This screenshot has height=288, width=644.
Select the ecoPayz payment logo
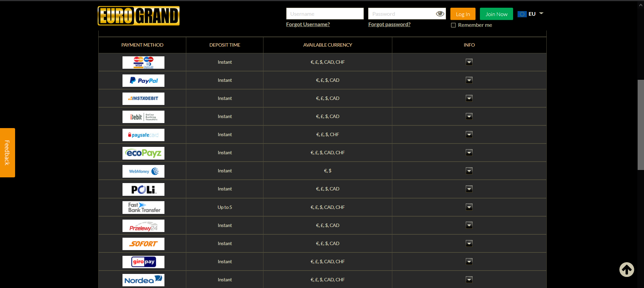pyautogui.click(x=143, y=153)
